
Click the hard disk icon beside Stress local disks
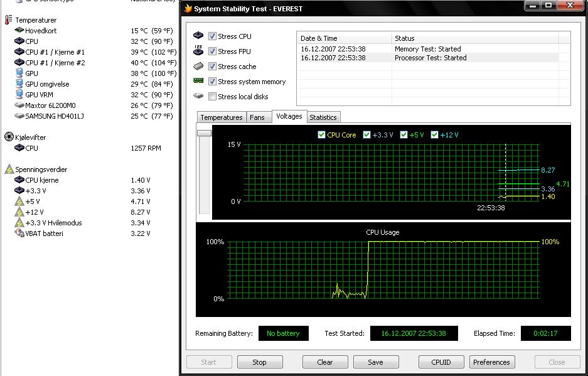[x=198, y=96]
